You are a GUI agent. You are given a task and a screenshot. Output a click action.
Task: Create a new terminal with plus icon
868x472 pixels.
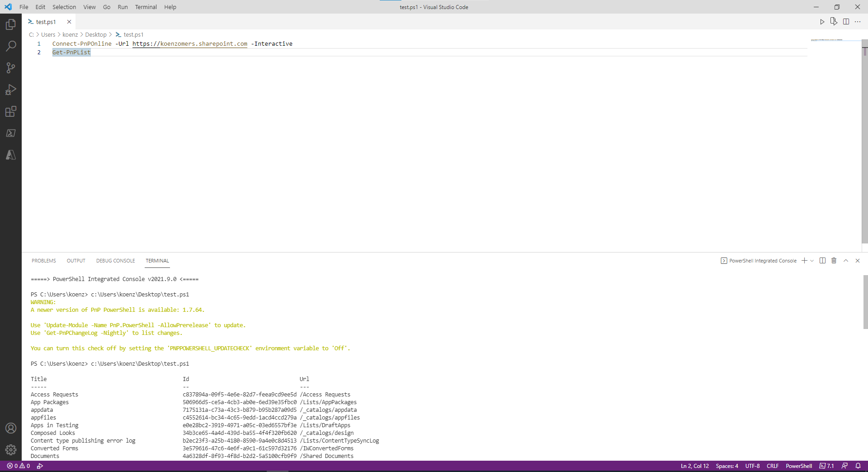804,261
